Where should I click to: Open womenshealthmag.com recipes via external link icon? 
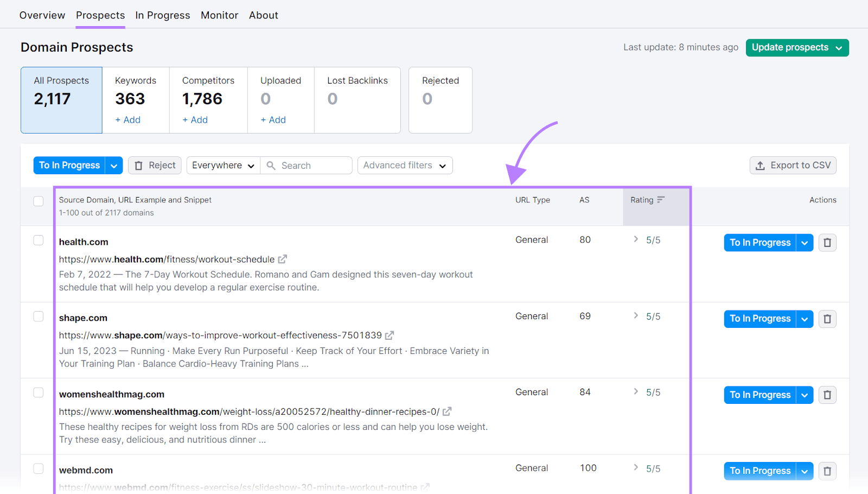[x=446, y=411]
